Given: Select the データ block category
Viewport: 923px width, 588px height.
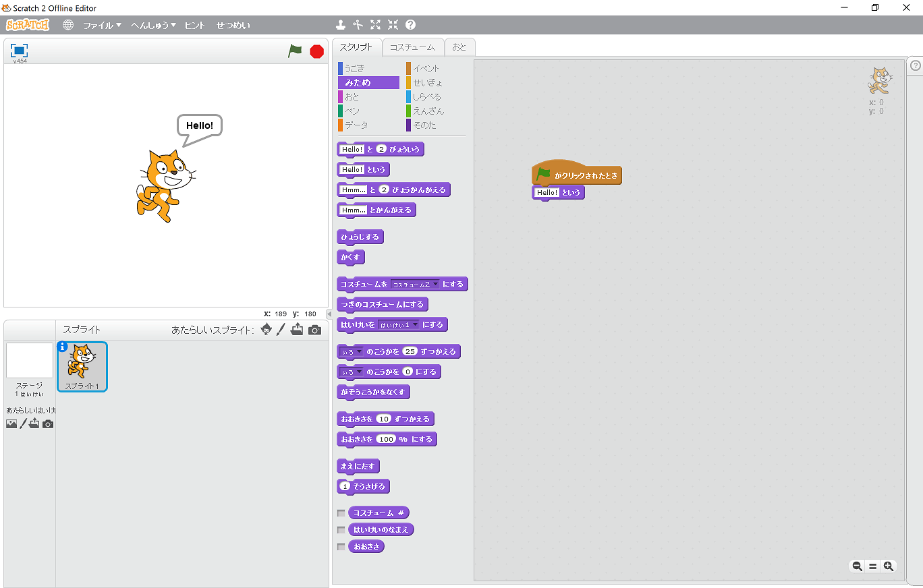Looking at the screenshot, I should click(x=368, y=125).
